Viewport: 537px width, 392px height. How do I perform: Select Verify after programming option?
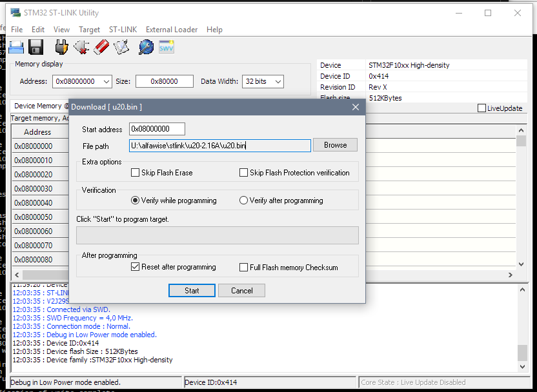(x=243, y=200)
